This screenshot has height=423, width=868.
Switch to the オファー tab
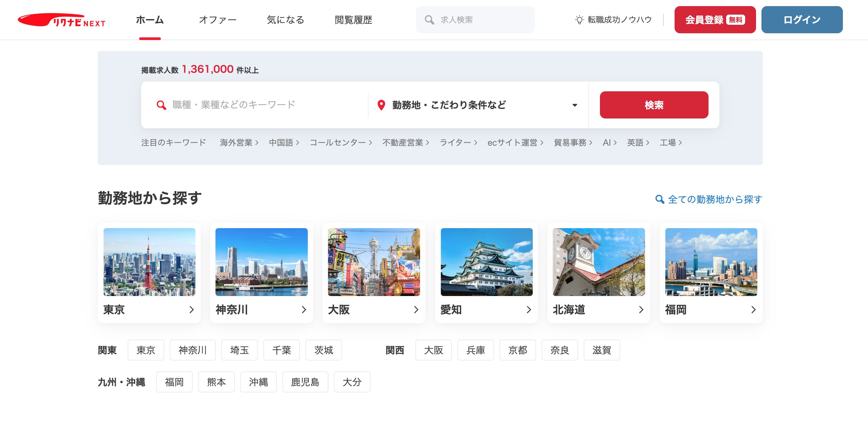(x=218, y=20)
